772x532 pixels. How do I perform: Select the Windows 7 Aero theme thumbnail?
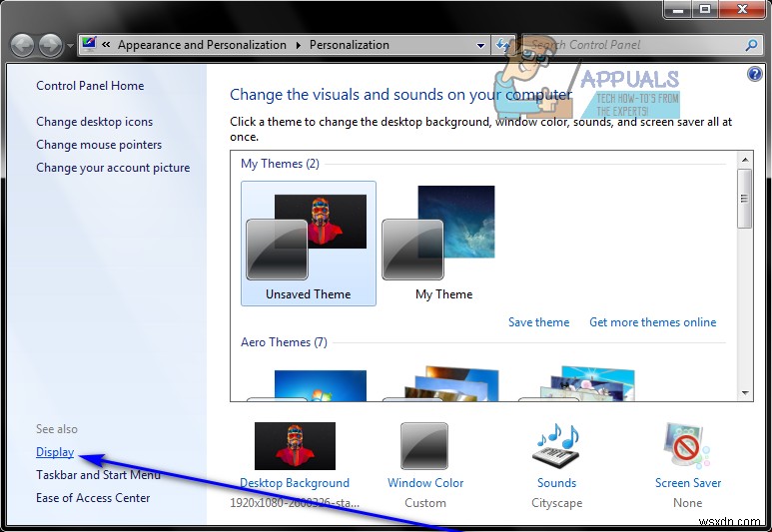click(308, 385)
